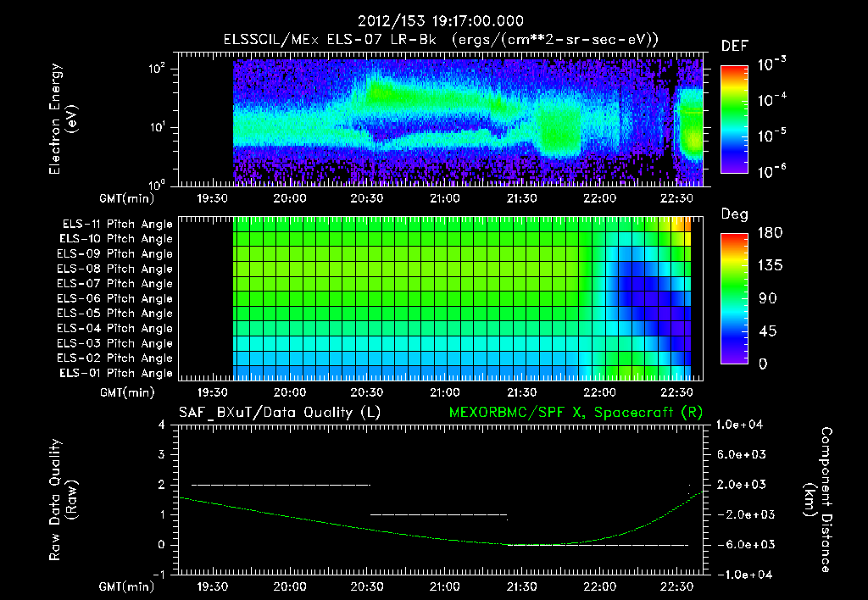The image size is (868, 600).
Task: Click the 22:00 tick label under bottom plot
Action: pyautogui.click(x=599, y=586)
